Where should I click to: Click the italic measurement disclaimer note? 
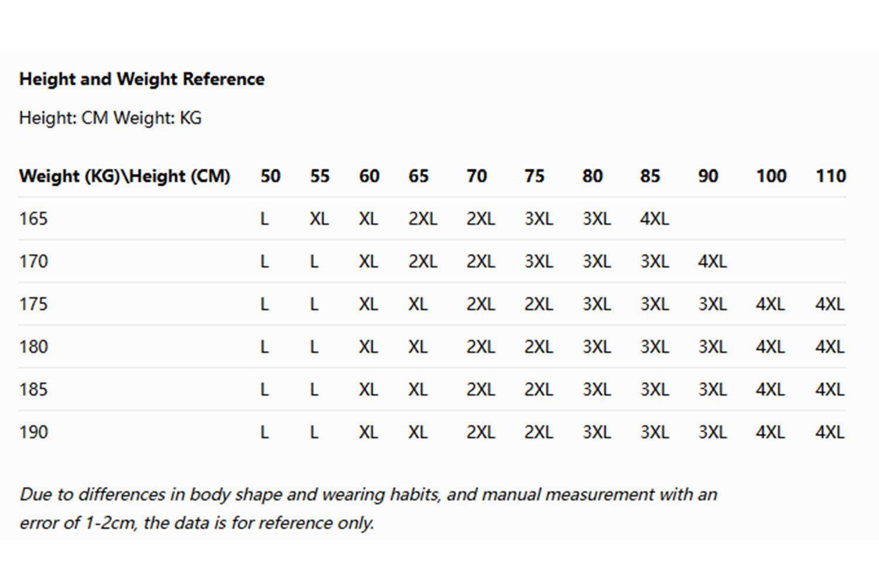[x=368, y=508]
